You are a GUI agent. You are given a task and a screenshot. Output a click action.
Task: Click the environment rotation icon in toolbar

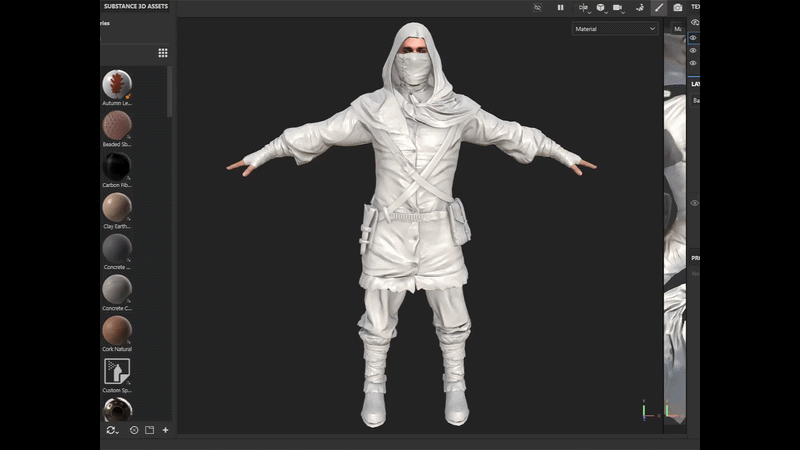640,7
